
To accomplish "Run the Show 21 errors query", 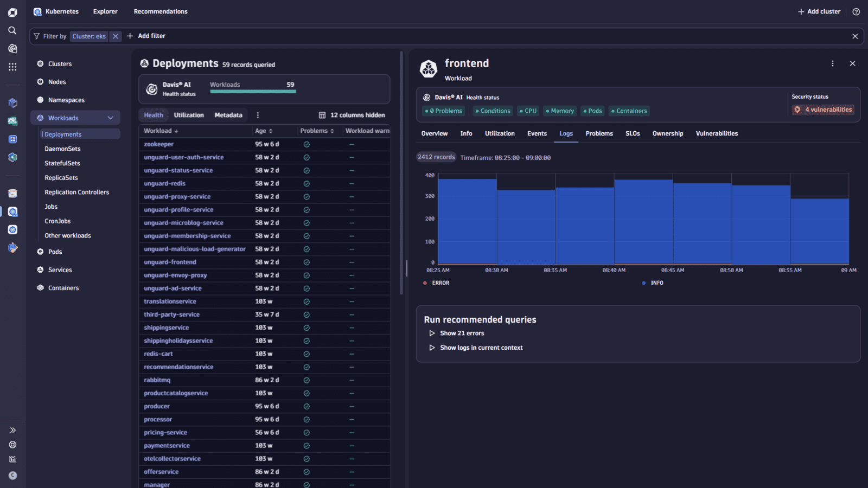I will coord(462,333).
